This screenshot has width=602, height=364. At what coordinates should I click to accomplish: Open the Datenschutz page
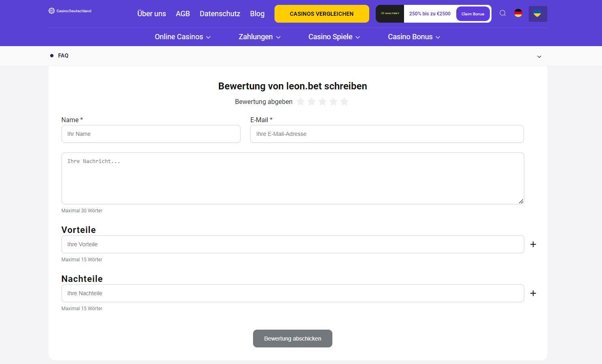(220, 14)
